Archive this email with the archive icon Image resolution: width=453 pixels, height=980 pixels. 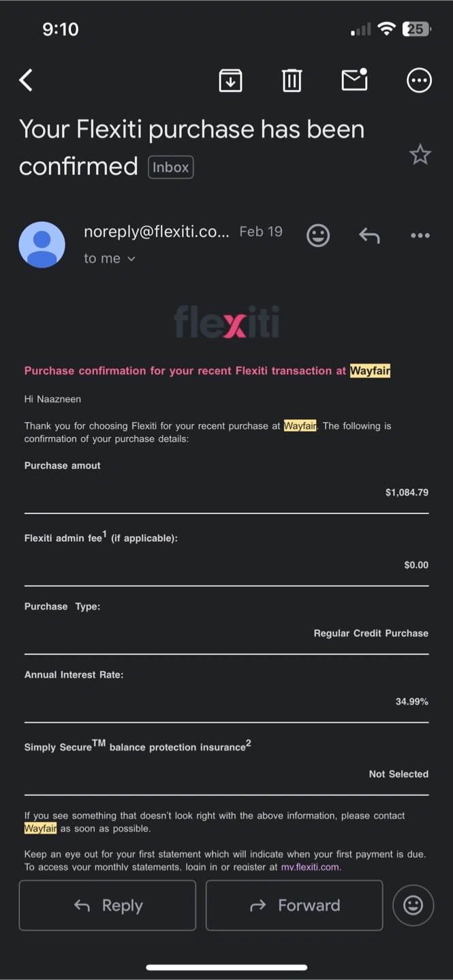(x=230, y=80)
